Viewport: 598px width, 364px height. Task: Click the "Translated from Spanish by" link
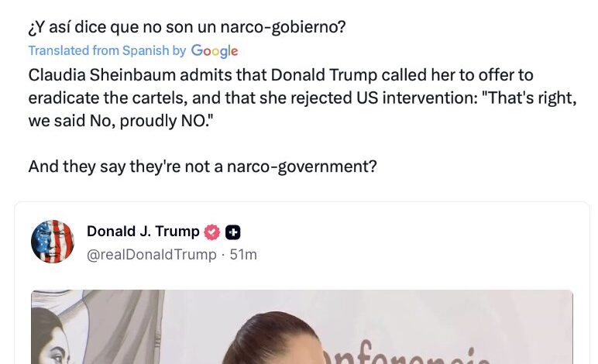tap(107, 50)
